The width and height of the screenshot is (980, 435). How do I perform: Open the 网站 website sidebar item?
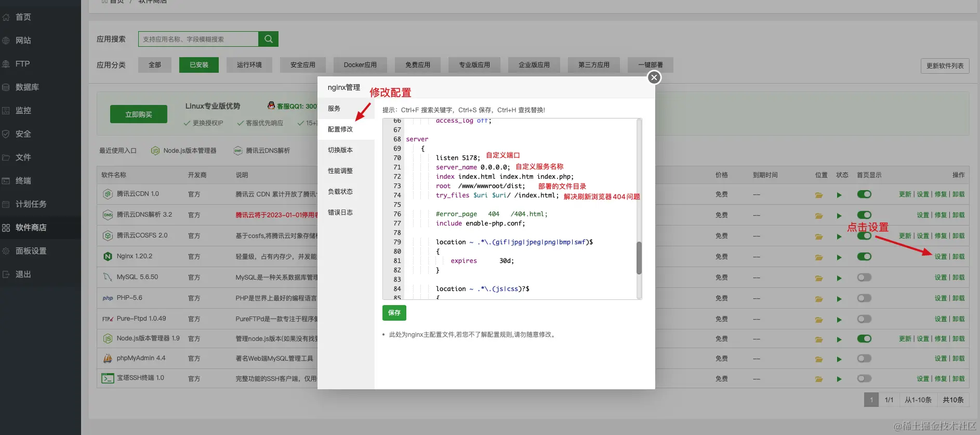23,41
